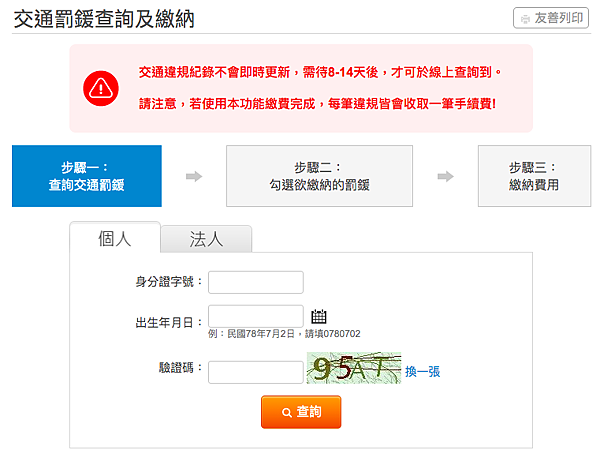Click the 8-14 day update delay notice

[320, 72]
